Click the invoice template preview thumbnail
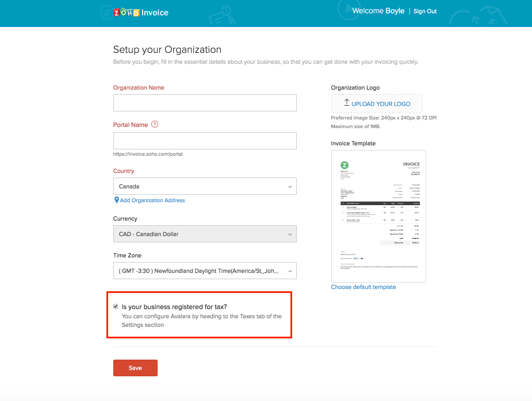The width and height of the screenshot is (532, 401). click(378, 216)
